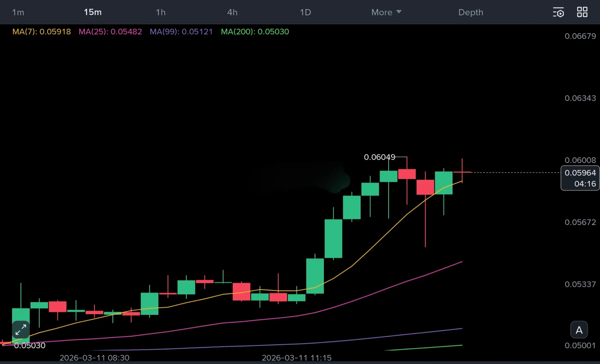Open the chart indicator settings icon
The image size is (600, 364).
point(558,12)
